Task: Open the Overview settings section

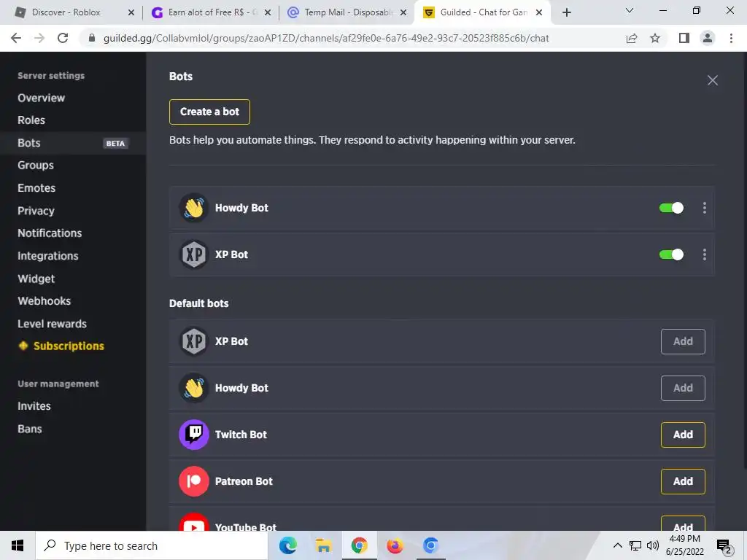Action: pyautogui.click(x=42, y=98)
